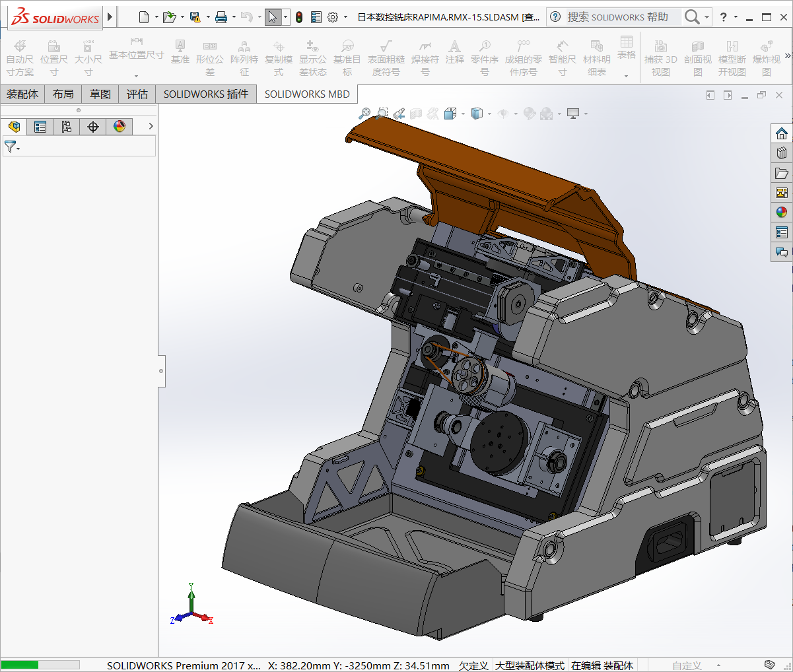Open the DimXpertManager crosshair tab

[x=93, y=126]
